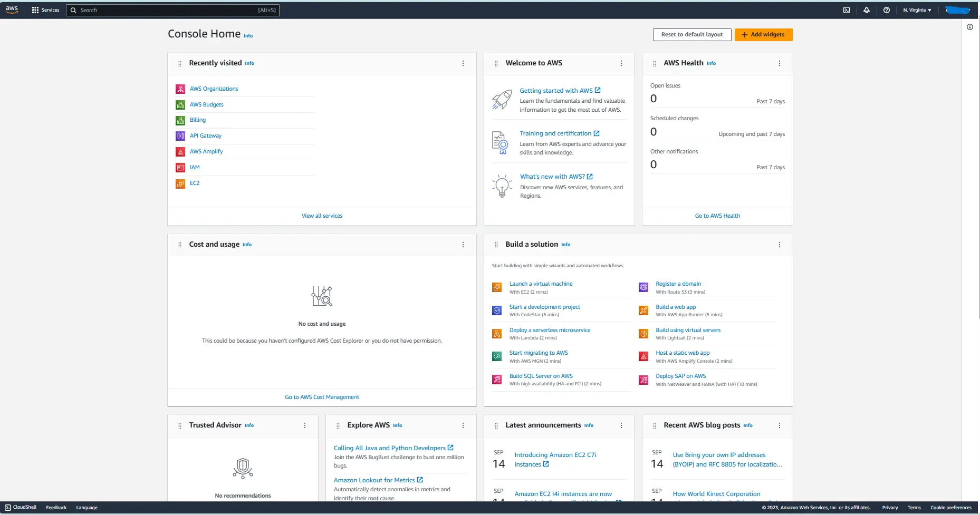This screenshot has height=515, width=980.
Task: Click the View all services link
Action: click(322, 216)
